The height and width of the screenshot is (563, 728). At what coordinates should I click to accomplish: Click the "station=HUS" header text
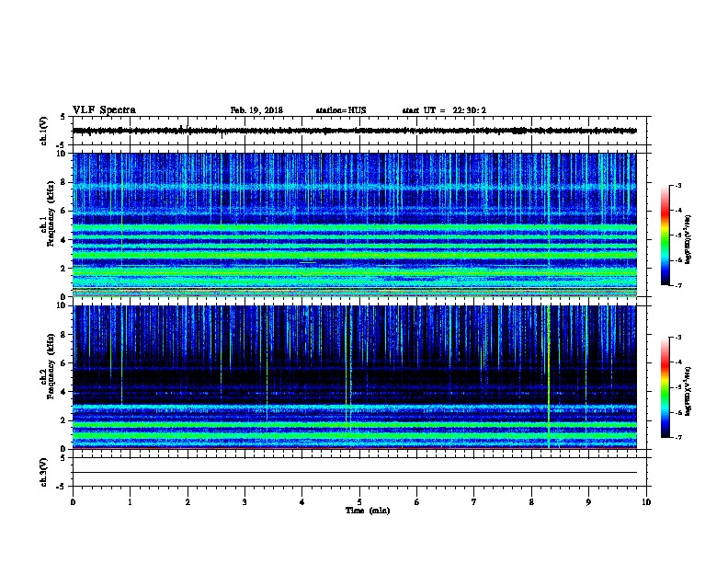(341, 110)
